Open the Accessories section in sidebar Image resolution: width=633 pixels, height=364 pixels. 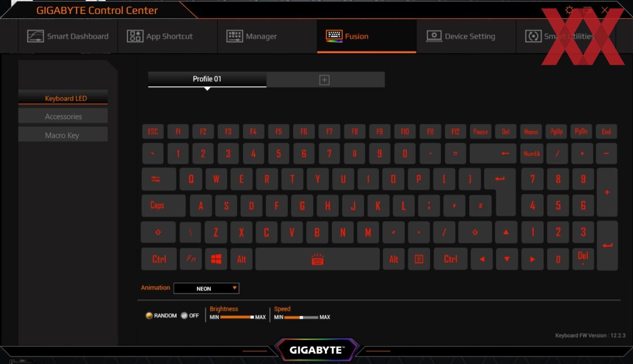(x=63, y=116)
